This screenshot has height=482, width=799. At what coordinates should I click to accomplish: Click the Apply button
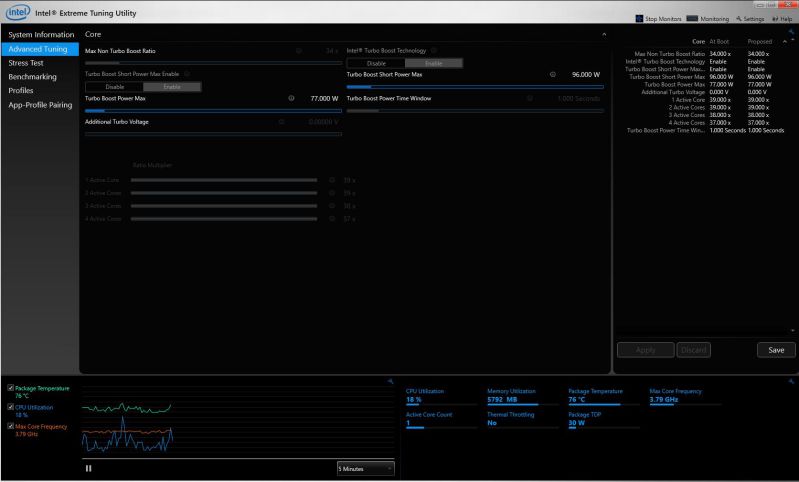[x=646, y=350]
